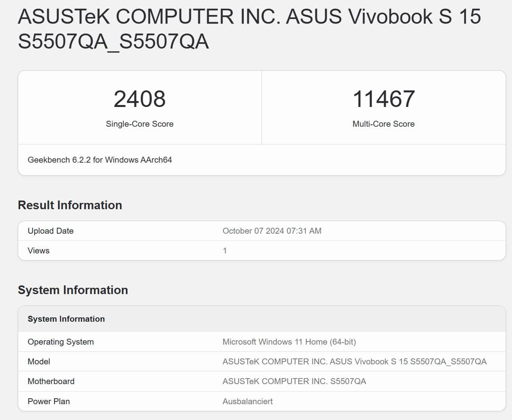Click the Single-Core Score label
The image size is (512, 420).
(140, 124)
